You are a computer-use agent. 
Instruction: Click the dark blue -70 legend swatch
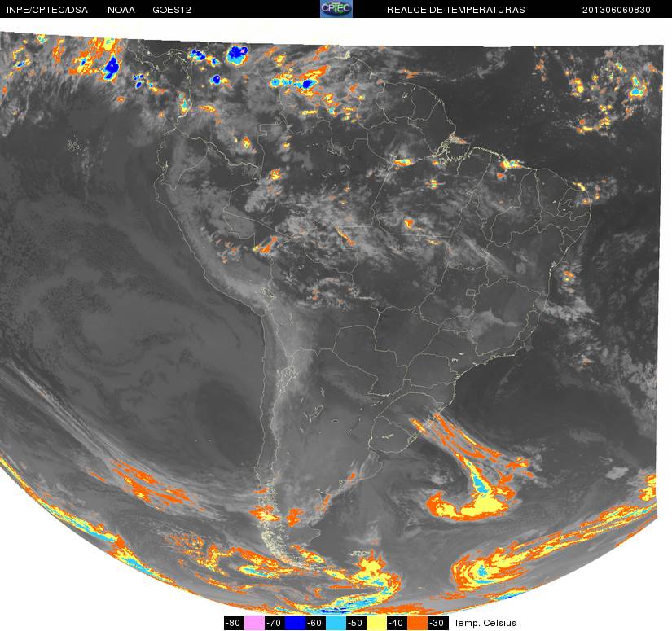coord(295,622)
